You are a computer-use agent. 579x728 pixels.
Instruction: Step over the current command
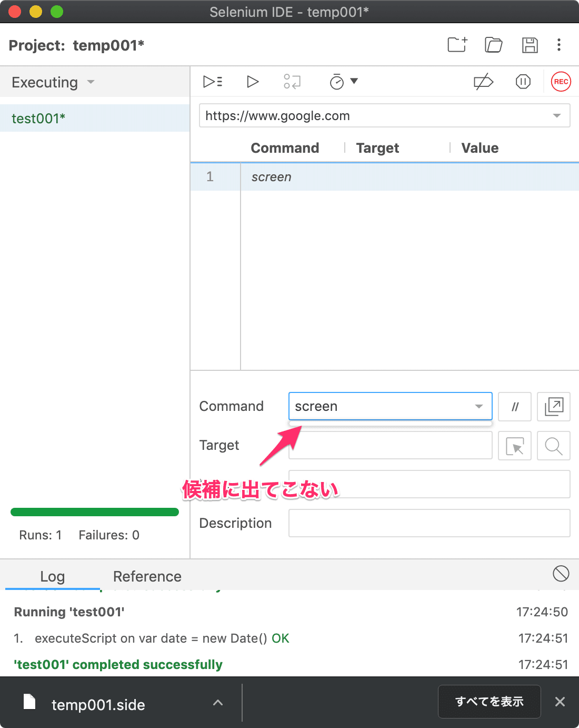click(x=293, y=82)
